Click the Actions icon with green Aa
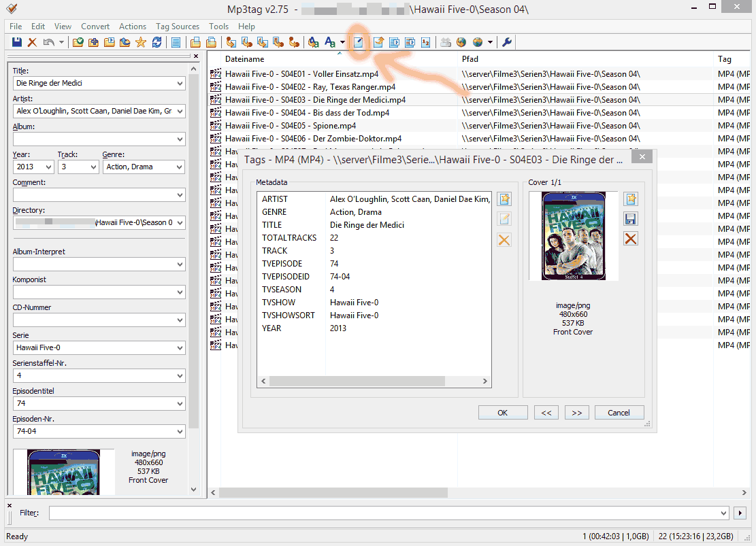756x546 pixels. pyautogui.click(x=314, y=42)
